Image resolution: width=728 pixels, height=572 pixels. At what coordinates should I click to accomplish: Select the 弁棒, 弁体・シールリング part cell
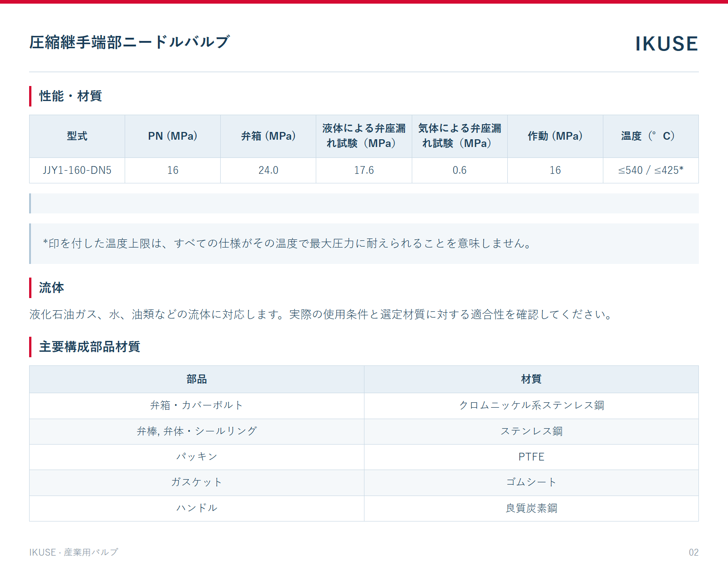197,431
